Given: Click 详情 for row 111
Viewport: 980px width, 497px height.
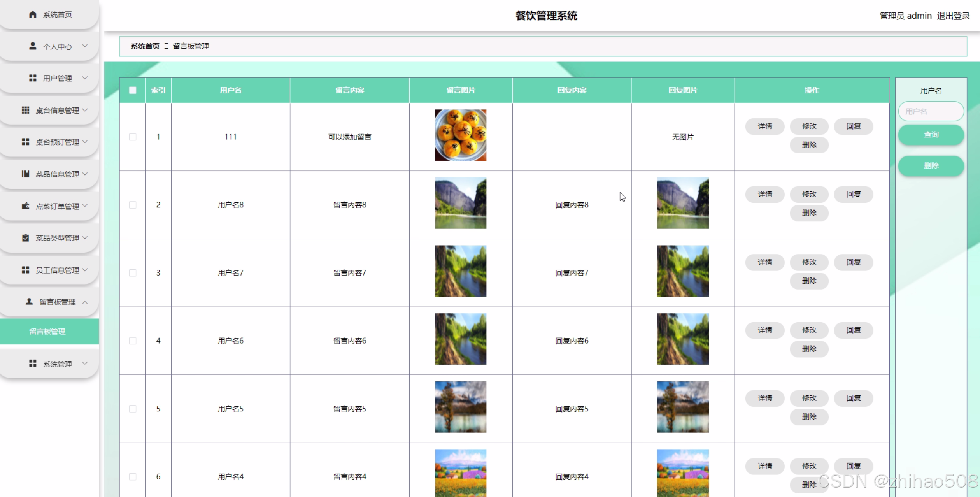Looking at the screenshot, I should pyautogui.click(x=765, y=126).
